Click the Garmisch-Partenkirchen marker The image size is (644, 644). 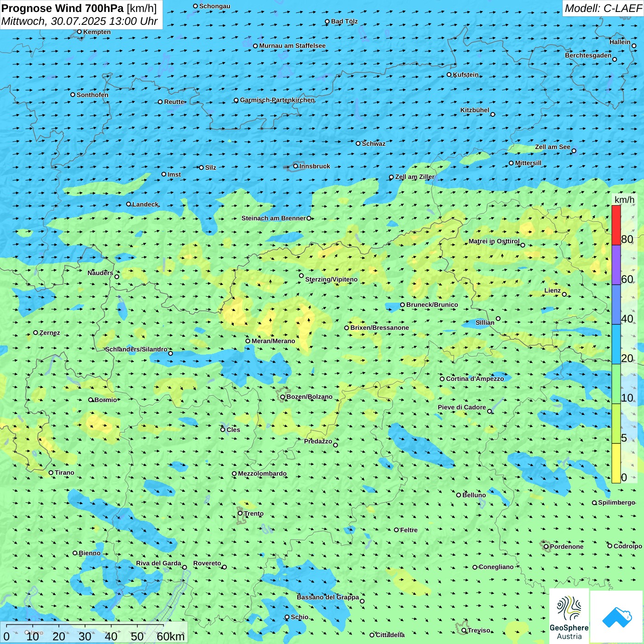coord(236,100)
